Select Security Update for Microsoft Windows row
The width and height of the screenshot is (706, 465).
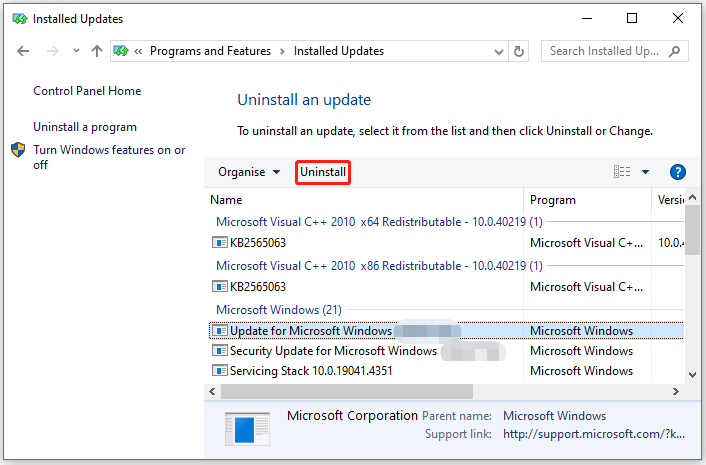coord(446,351)
